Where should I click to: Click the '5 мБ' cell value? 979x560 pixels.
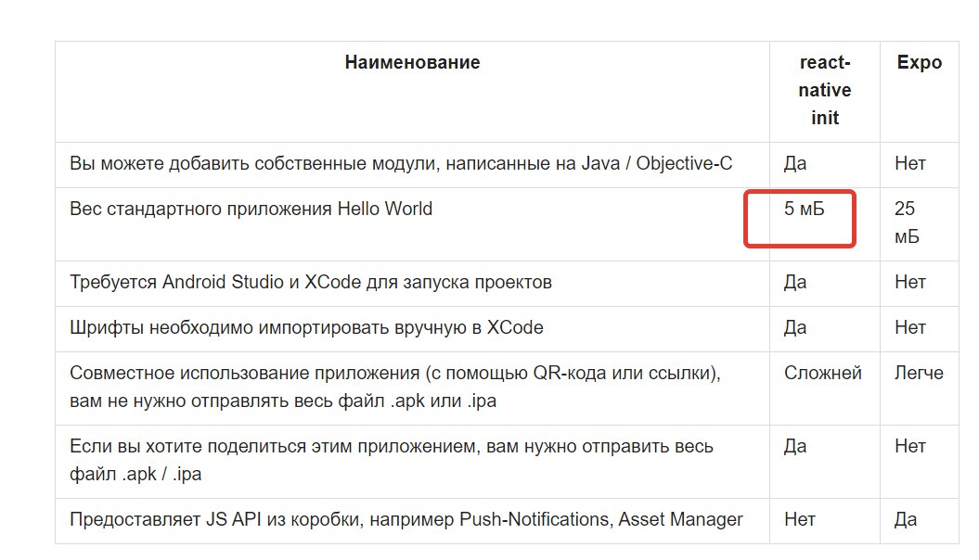click(805, 209)
